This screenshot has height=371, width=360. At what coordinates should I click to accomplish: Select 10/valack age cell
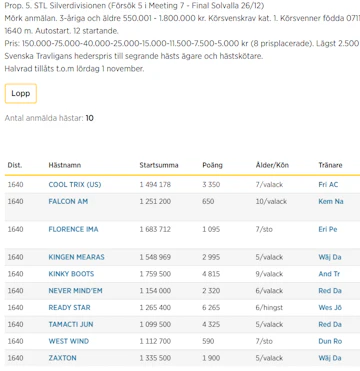tap(271, 201)
